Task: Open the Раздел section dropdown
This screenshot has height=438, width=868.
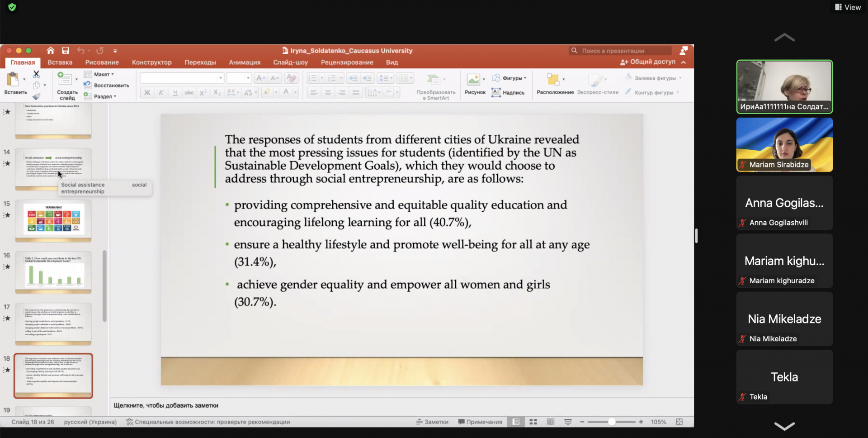Action: click(100, 96)
